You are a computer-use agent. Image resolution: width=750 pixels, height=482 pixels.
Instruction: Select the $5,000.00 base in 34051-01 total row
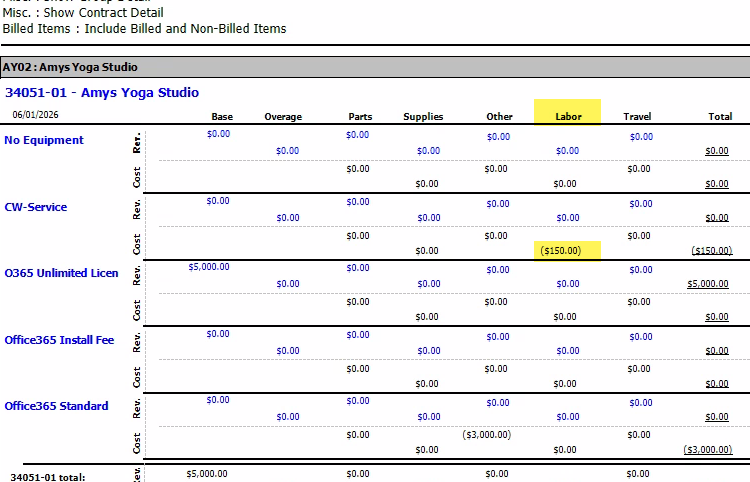tap(207, 474)
